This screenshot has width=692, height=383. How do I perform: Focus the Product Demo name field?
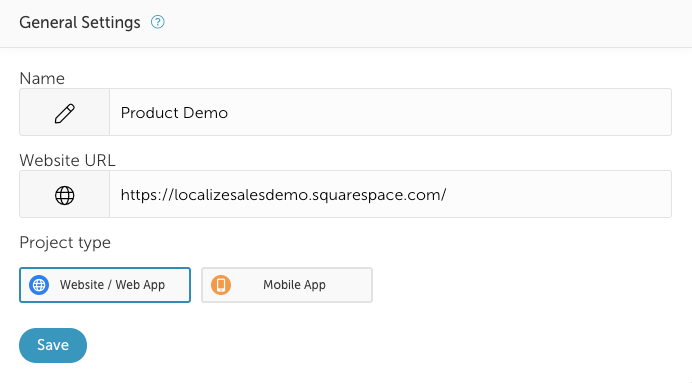pos(391,112)
